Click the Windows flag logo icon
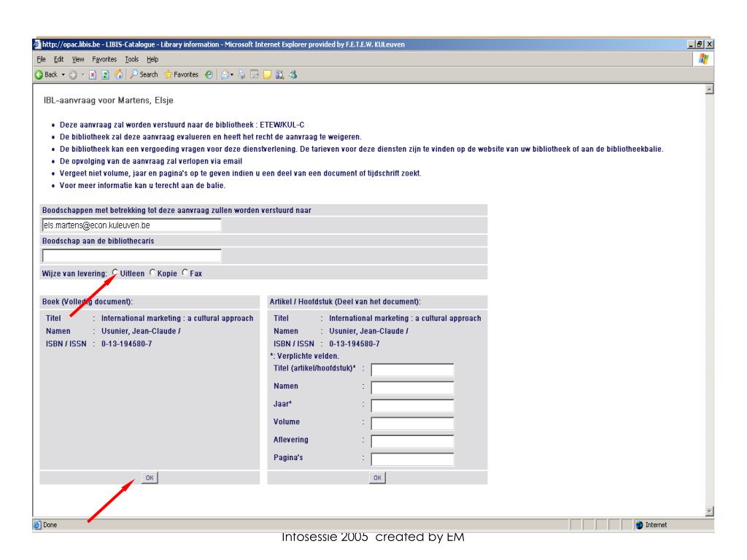This screenshot has width=747, height=560. [x=703, y=59]
